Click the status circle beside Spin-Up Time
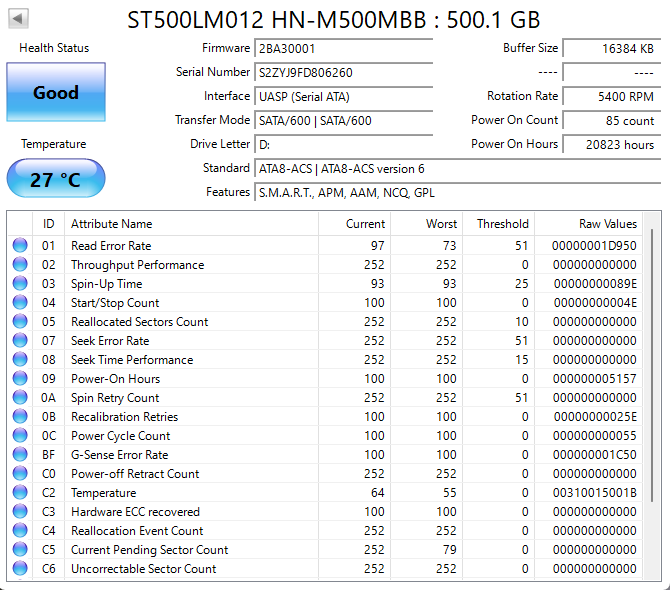670x590 pixels. pyautogui.click(x=20, y=284)
